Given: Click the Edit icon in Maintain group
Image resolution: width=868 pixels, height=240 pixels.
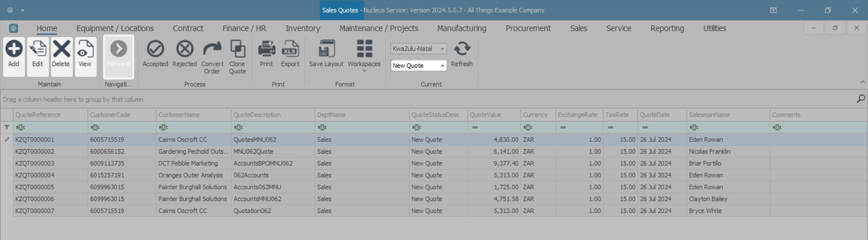Looking at the screenshot, I should pos(38,49).
